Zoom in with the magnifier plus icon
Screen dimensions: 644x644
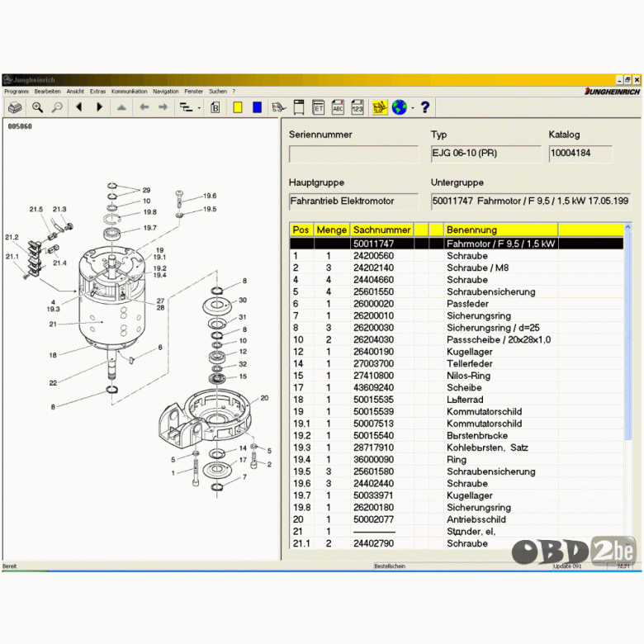click(x=38, y=107)
